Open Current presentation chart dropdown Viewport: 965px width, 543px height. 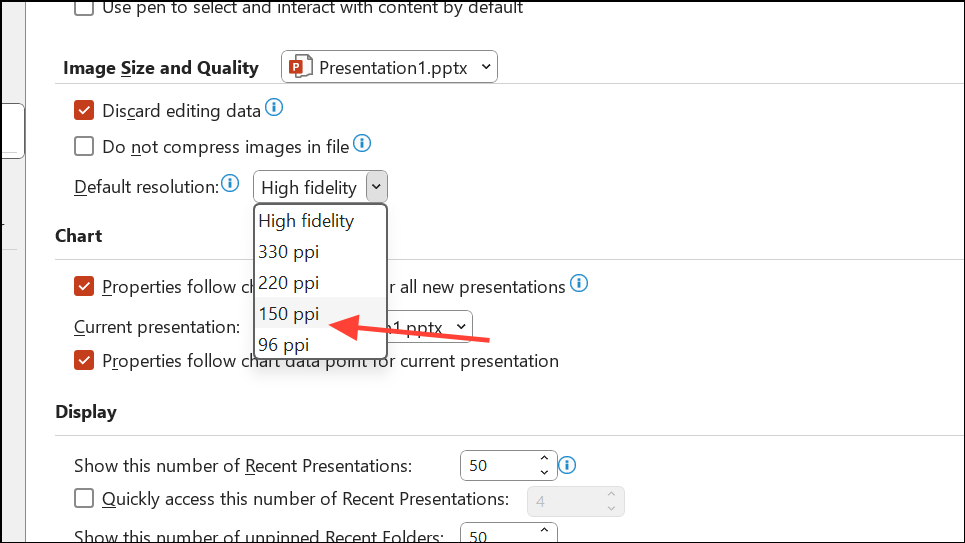click(459, 326)
